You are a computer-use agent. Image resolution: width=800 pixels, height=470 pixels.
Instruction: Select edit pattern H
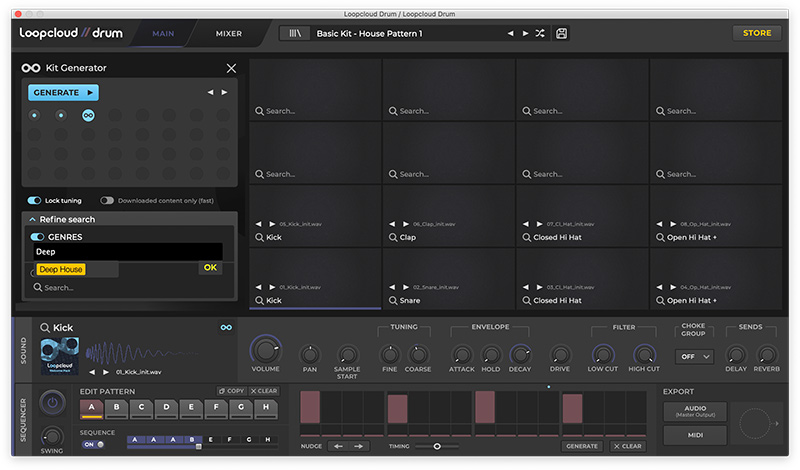click(x=266, y=408)
